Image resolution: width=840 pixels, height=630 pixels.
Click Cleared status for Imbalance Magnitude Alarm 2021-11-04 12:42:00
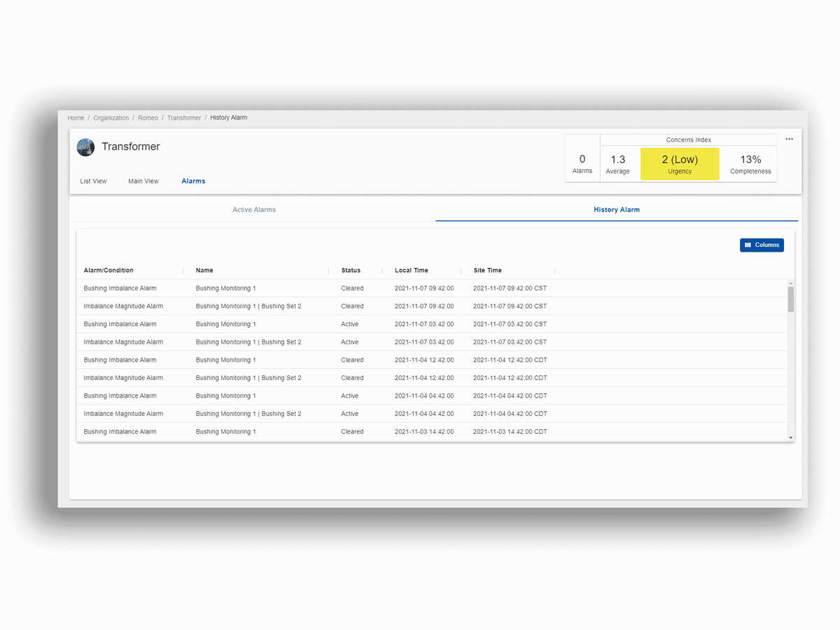(352, 378)
